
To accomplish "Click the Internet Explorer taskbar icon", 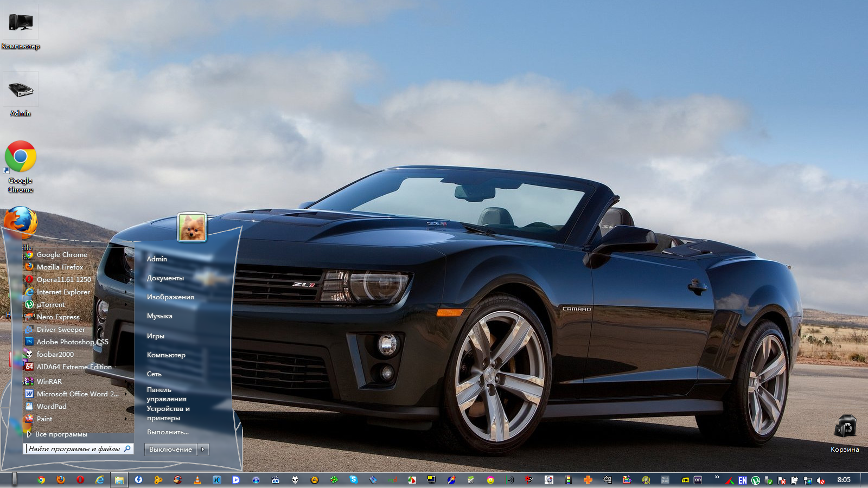I will click(x=100, y=480).
